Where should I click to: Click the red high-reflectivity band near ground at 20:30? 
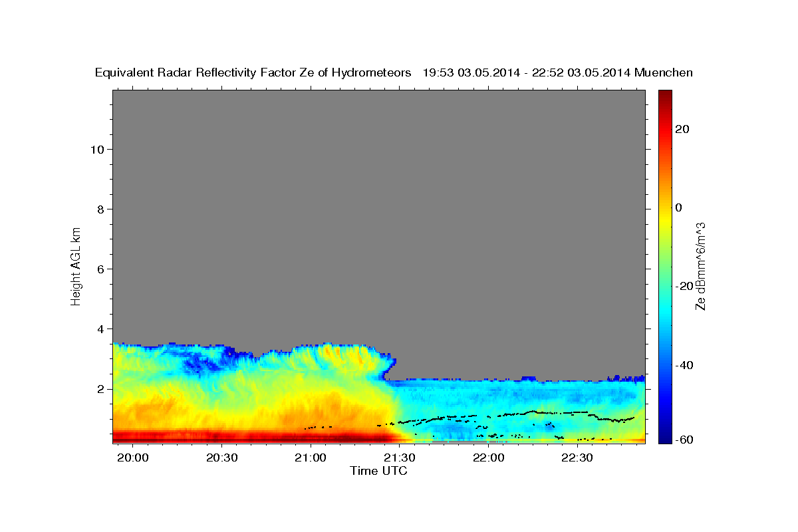point(222,436)
